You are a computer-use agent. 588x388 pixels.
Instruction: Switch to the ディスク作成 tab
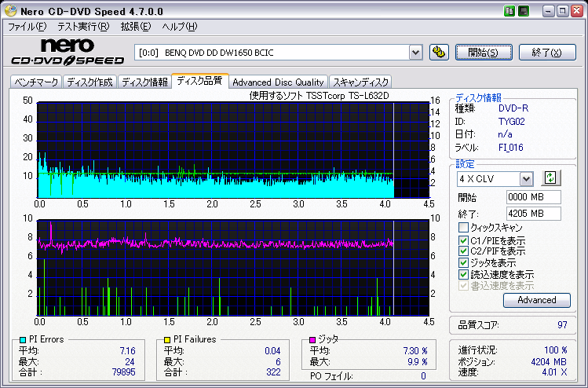click(90, 82)
